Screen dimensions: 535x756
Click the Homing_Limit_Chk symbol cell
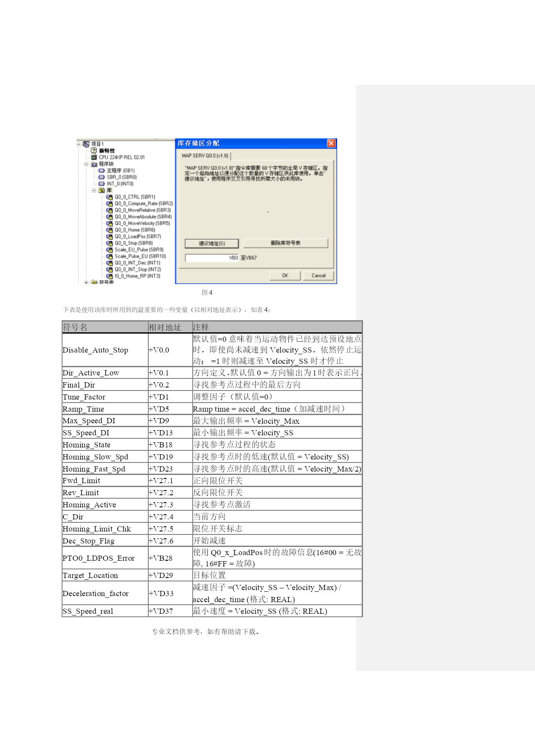point(105,529)
